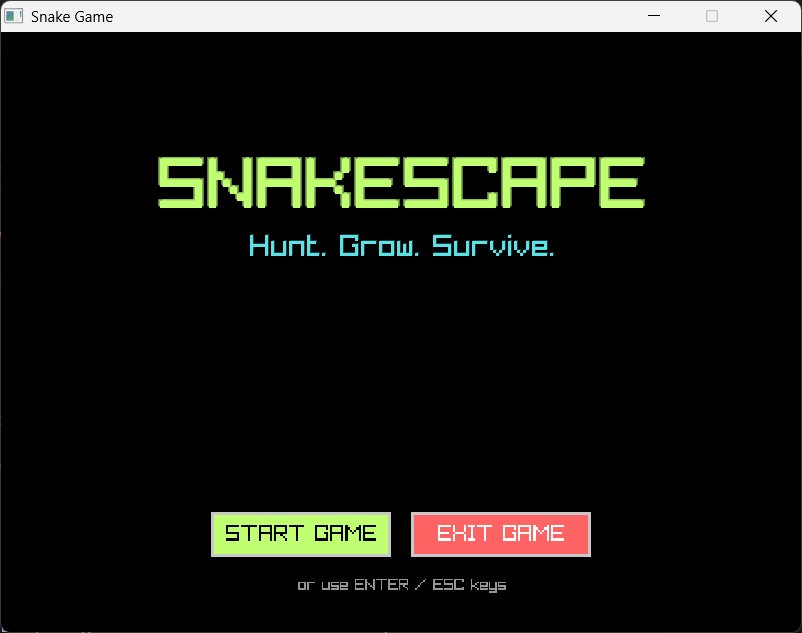
Task: Click the hint text 'or use ENTER / ESC keys'
Action: coord(400,585)
